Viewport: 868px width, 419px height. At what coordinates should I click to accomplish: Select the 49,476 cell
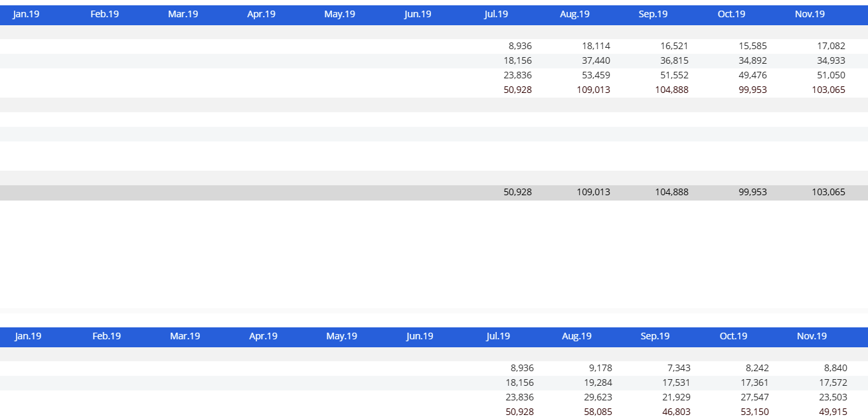[x=752, y=75]
